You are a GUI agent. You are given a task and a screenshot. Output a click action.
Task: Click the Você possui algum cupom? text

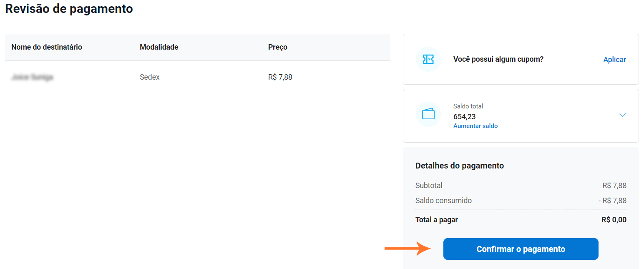click(x=498, y=59)
